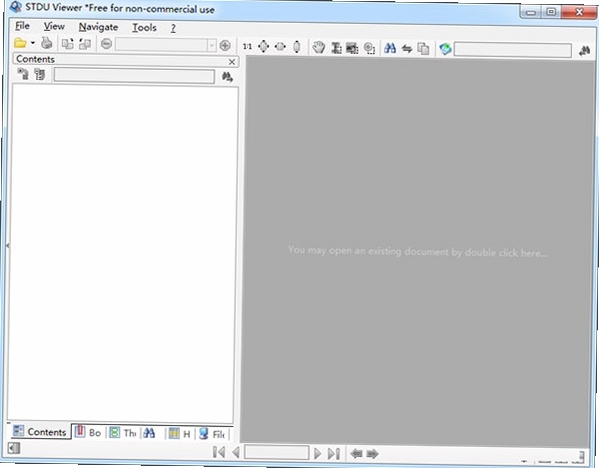The width and height of the screenshot is (599, 468).
Task: Switch to the Files tab
Action: (x=212, y=434)
